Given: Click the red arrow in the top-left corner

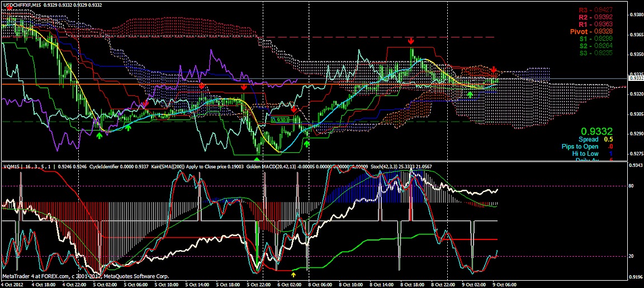Looking at the screenshot, I should pyautogui.click(x=9, y=7).
